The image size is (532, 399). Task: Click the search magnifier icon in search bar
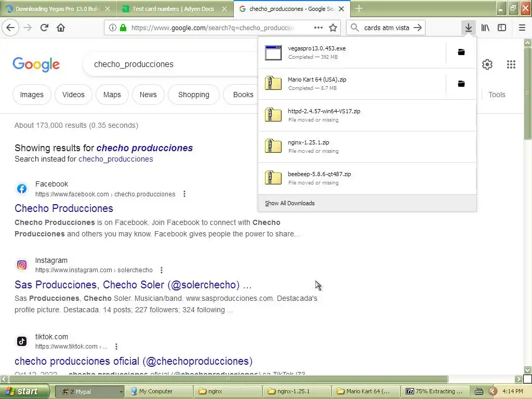[354, 28]
